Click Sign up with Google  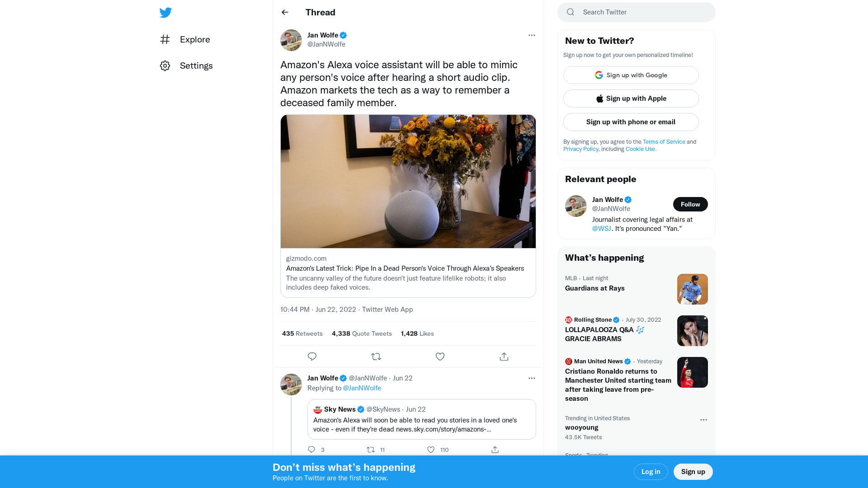pos(631,75)
